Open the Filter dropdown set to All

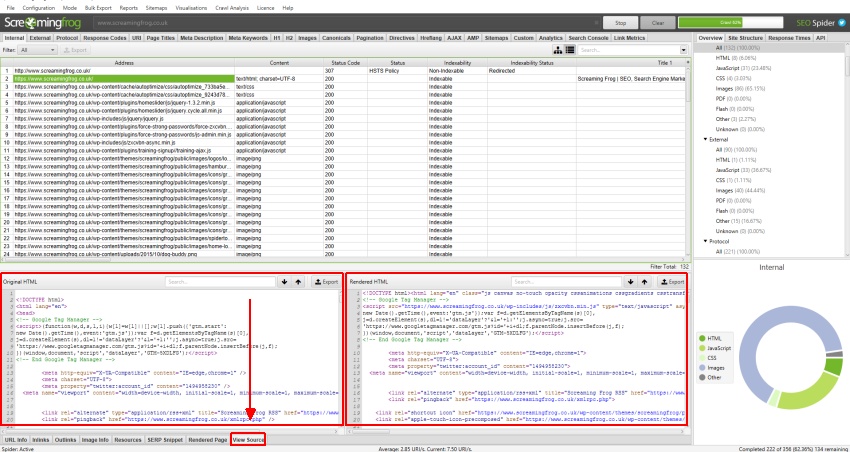[37, 50]
